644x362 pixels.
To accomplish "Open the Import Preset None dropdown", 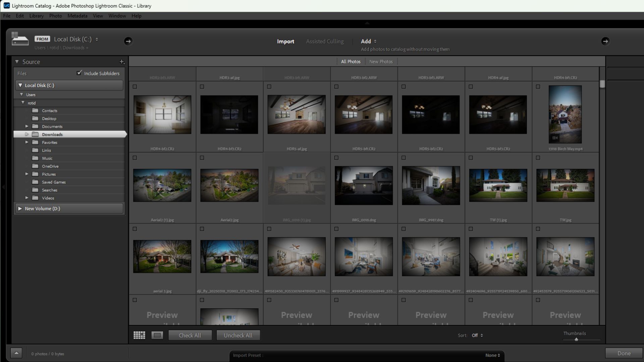I will [x=492, y=355].
